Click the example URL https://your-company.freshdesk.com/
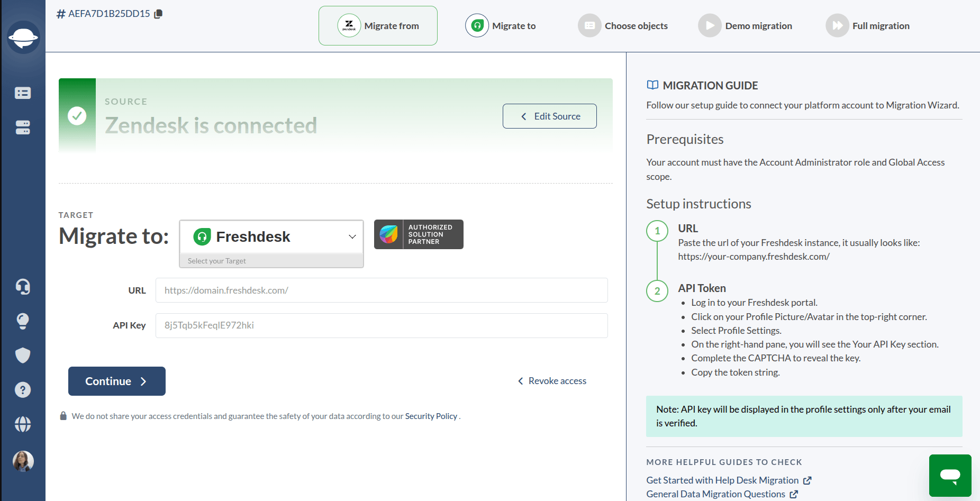 (754, 257)
